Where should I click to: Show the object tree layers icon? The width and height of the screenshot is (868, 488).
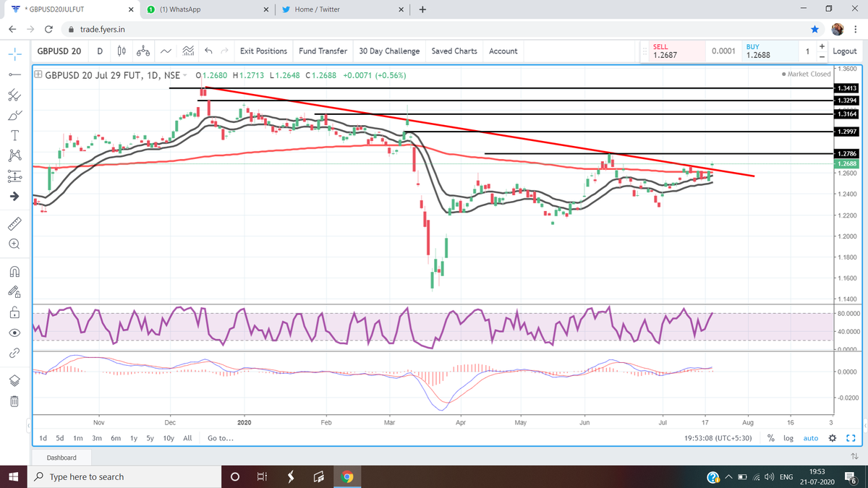click(14, 381)
